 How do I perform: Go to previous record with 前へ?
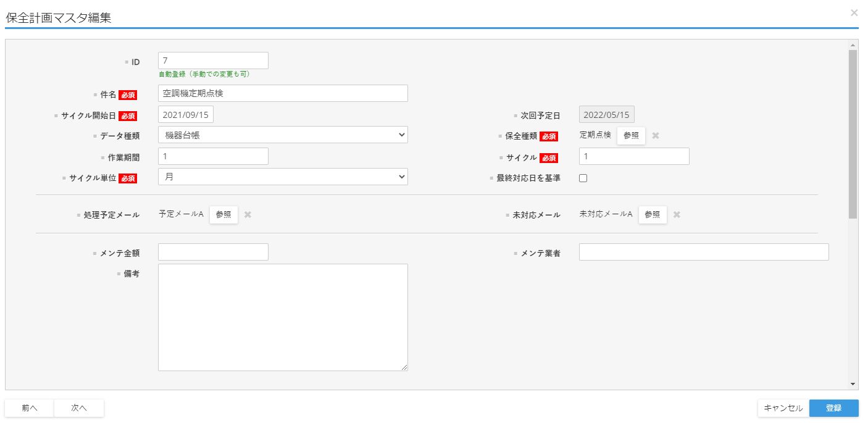(x=30, y=408)
